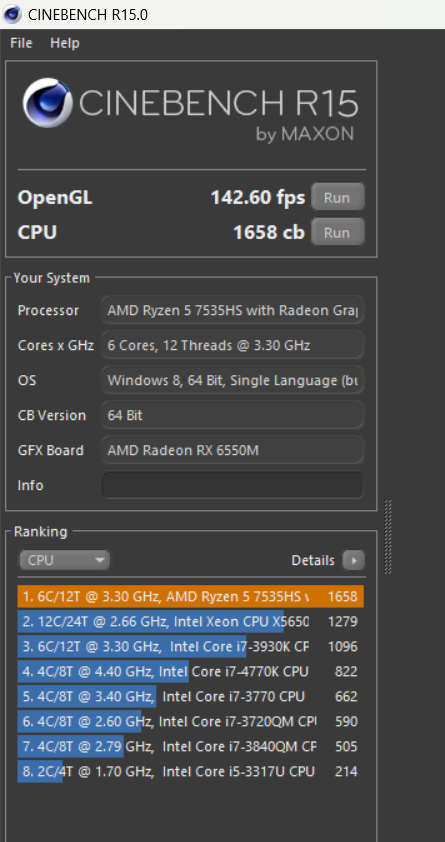This screenshot has height=842, width=445.
Task: Open the CPU ranking dropdown
Action: click(x=64, y=560)
